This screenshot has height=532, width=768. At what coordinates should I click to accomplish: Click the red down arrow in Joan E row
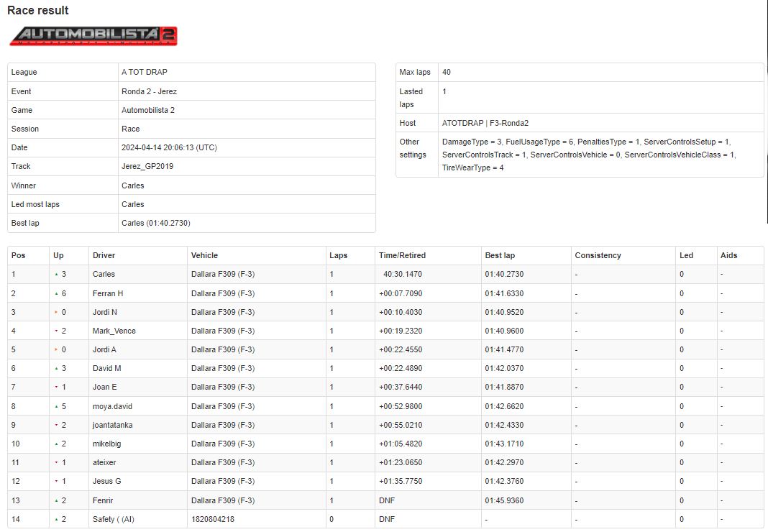(x=56, y=387)
